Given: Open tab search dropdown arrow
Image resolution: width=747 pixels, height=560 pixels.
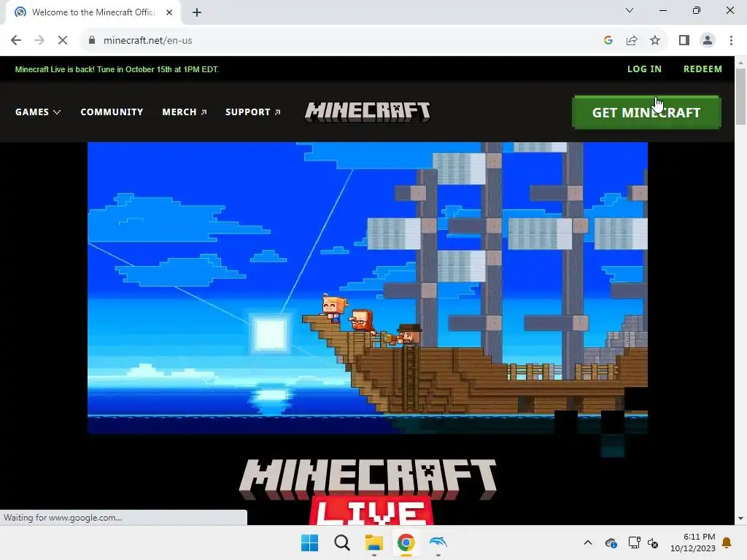Looking at the screenshot, I should [x=630, y=10].
